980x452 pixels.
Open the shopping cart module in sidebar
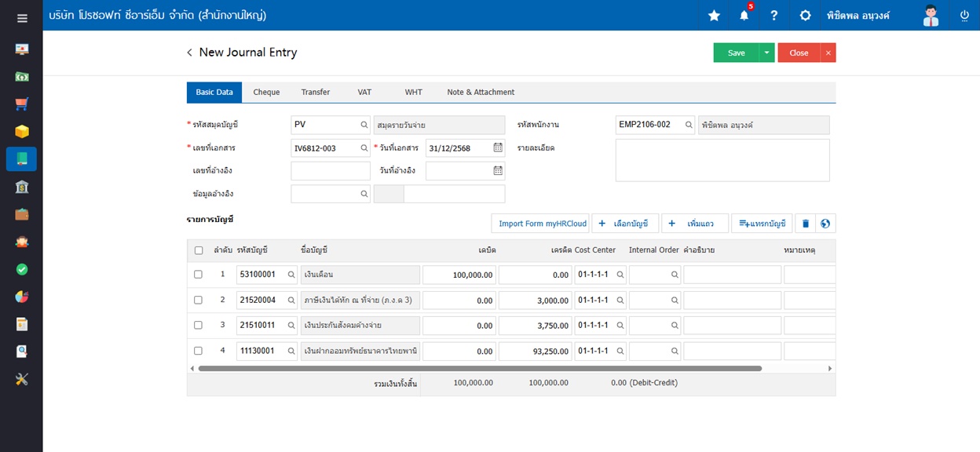click(x=22, y=104)
